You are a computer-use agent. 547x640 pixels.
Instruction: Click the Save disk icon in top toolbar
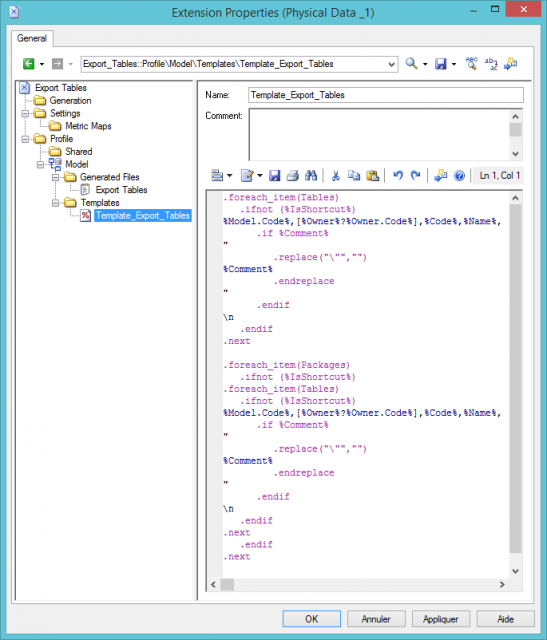click(441, 64)
